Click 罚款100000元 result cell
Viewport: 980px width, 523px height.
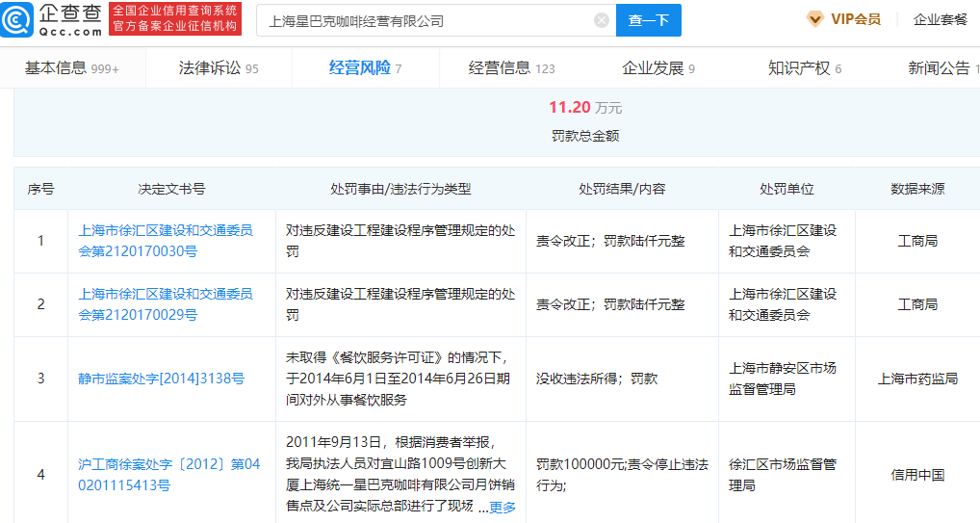point(622,474)
